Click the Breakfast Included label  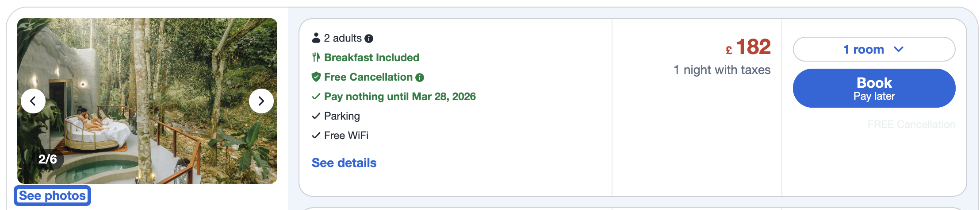[x=371, y=58]
